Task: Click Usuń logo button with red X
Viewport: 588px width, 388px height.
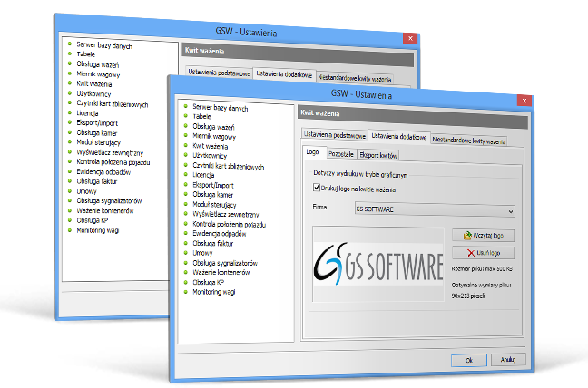Action: point(484,253)
